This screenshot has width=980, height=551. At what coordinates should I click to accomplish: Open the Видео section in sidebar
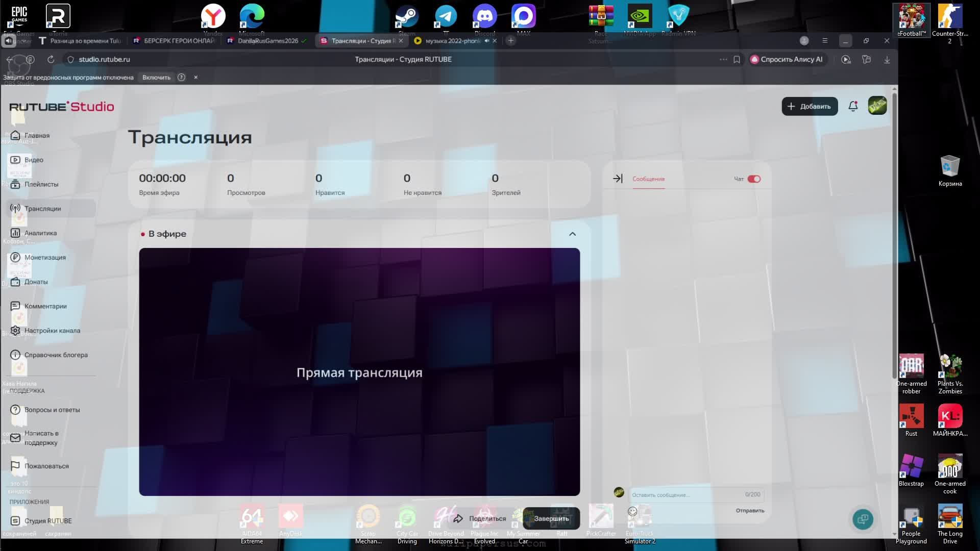pos(27,160)
